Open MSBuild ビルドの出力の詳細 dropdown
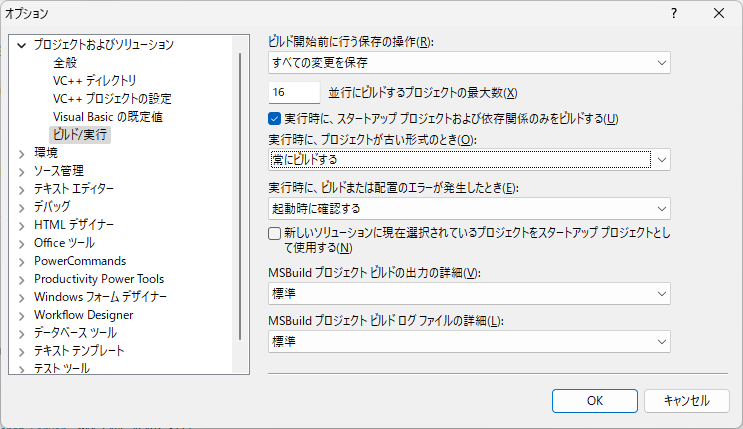This screenshot has width=743, height=429. click(x=469, y=294)
